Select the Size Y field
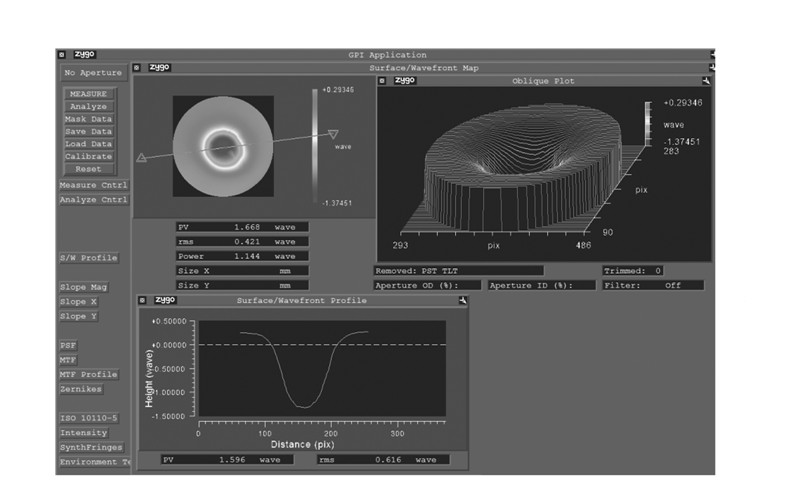The image size is (800, 480). [242, 285]
